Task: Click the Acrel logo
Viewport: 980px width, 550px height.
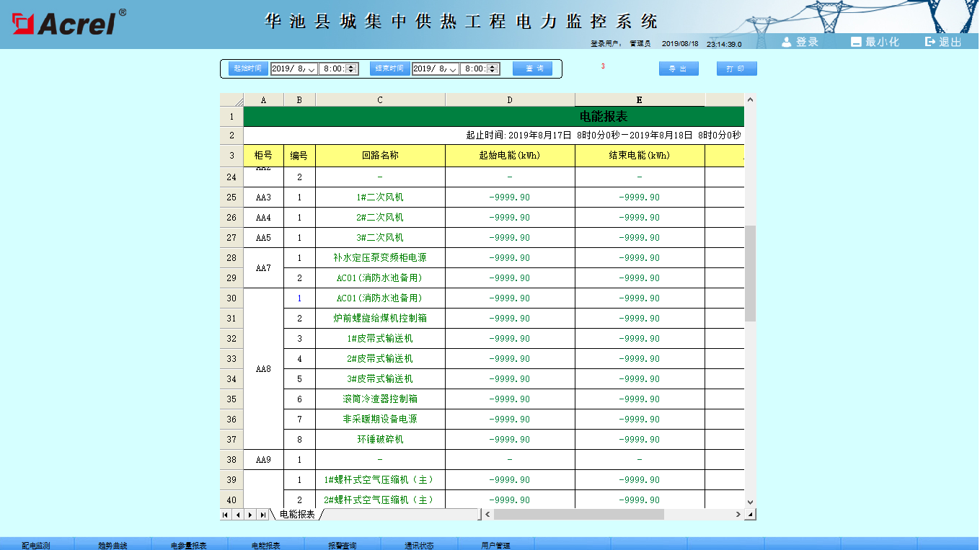Action: coord(69,22)
